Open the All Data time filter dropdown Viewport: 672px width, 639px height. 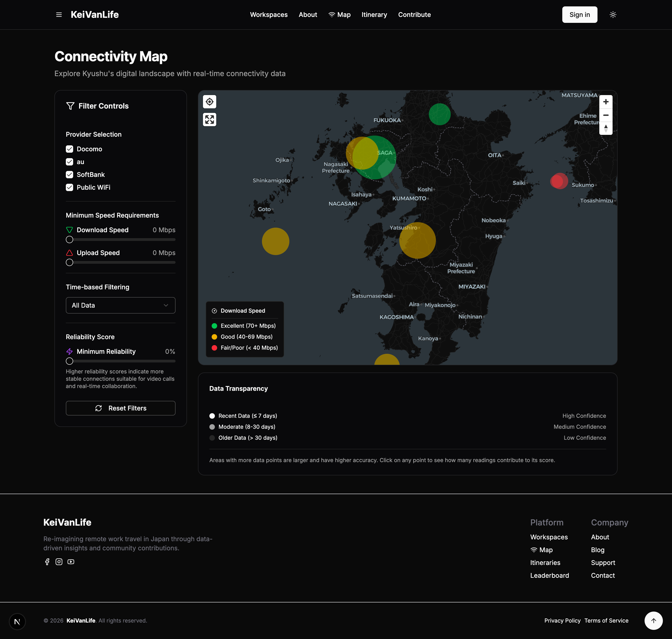(121, 305)
